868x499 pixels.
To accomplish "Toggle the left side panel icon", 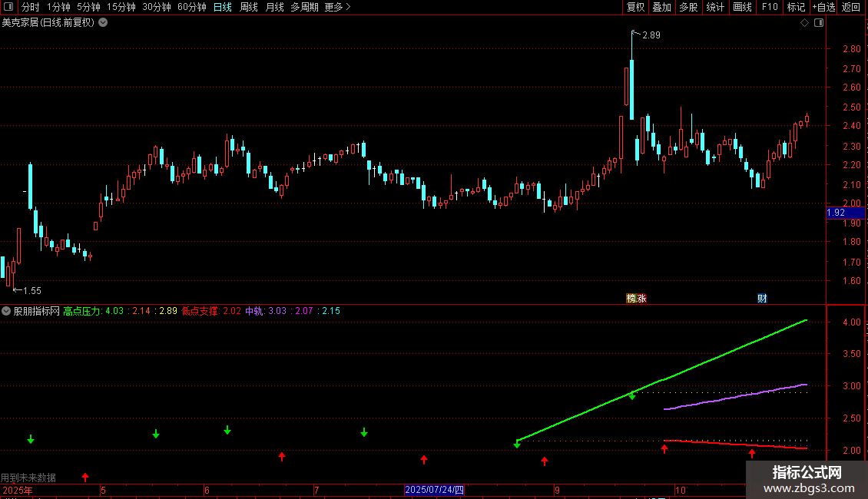I will pyautogui.click(x=8, y=7).
